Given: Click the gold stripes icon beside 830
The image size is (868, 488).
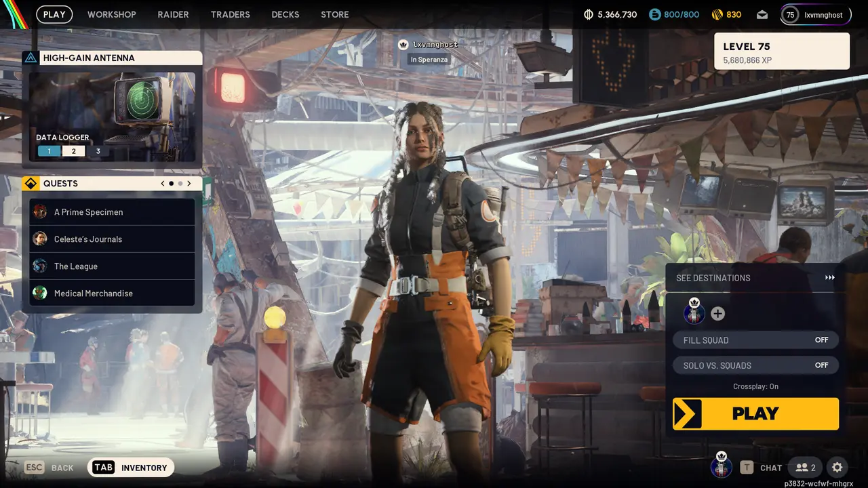Looking at the screenshot, I should pos(717,14).
